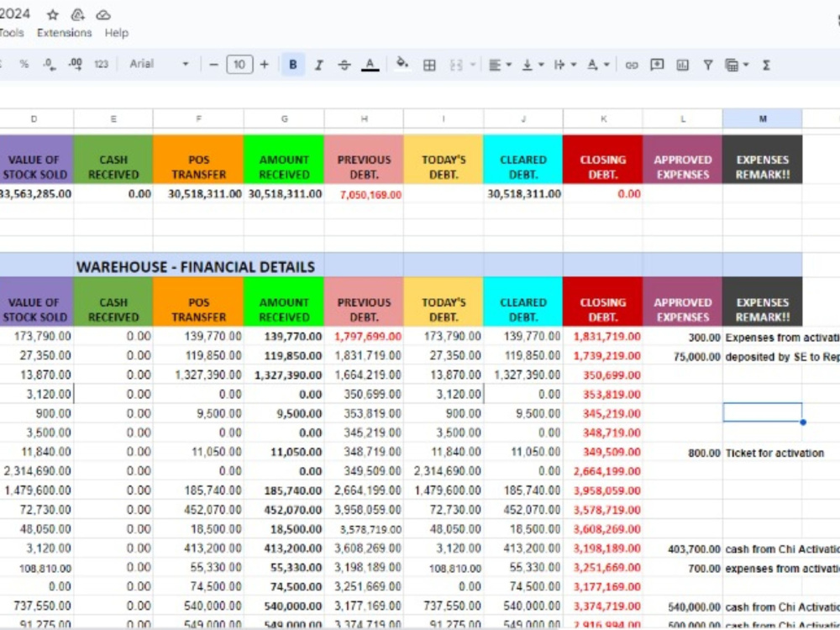The image size is (840, 630).
Task: Click the 108,810.00 today's debt cell
Action: tap(444, 568)
